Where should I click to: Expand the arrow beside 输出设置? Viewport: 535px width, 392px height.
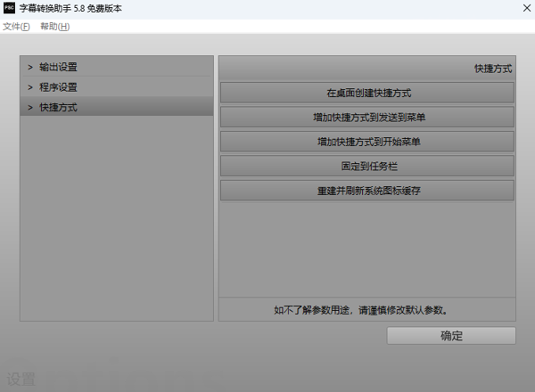point(29,67)
